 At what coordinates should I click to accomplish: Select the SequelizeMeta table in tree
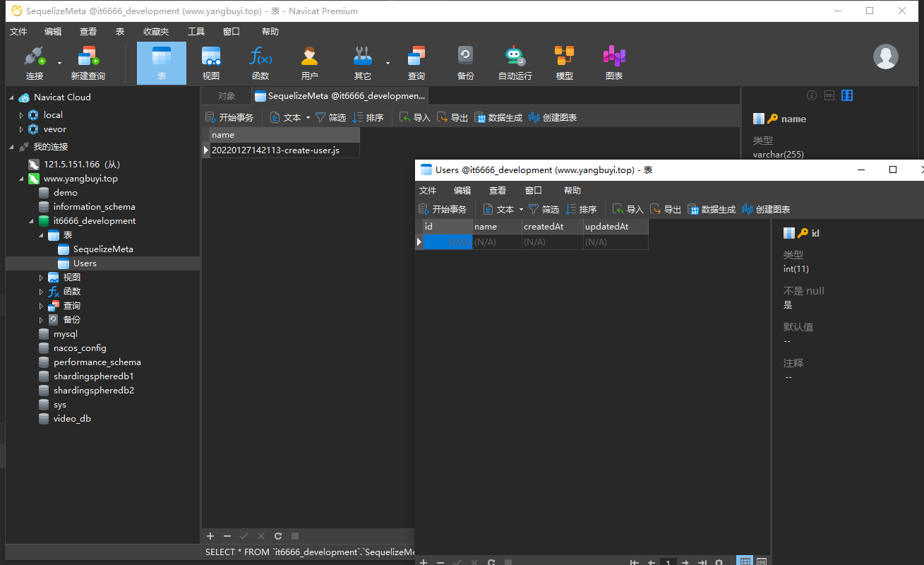[103, 249]
